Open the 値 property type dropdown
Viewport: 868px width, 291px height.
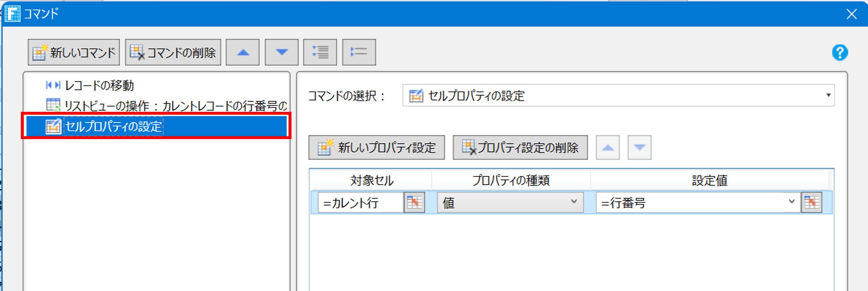510,203
